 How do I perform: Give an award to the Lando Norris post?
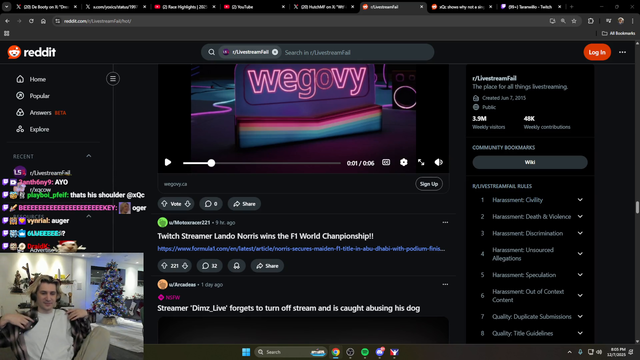(x=237, y=266)
